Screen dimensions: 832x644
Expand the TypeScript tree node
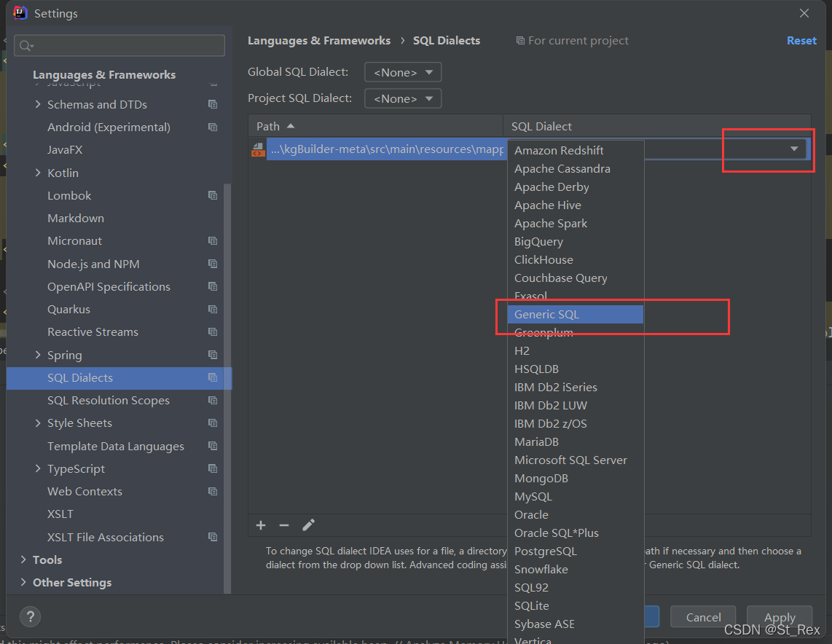coord(38,469)
